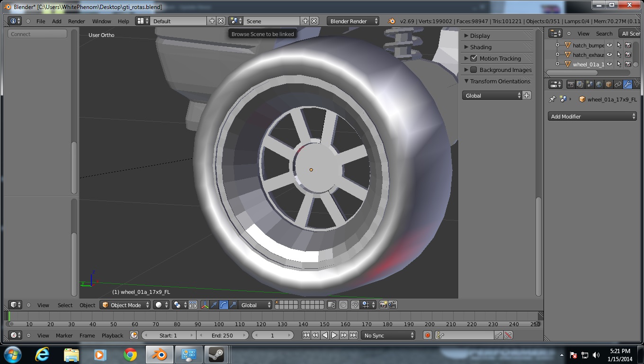Open viewport shading mode selector
Viewport: 644px width, 364px height.
coord(161,305)
